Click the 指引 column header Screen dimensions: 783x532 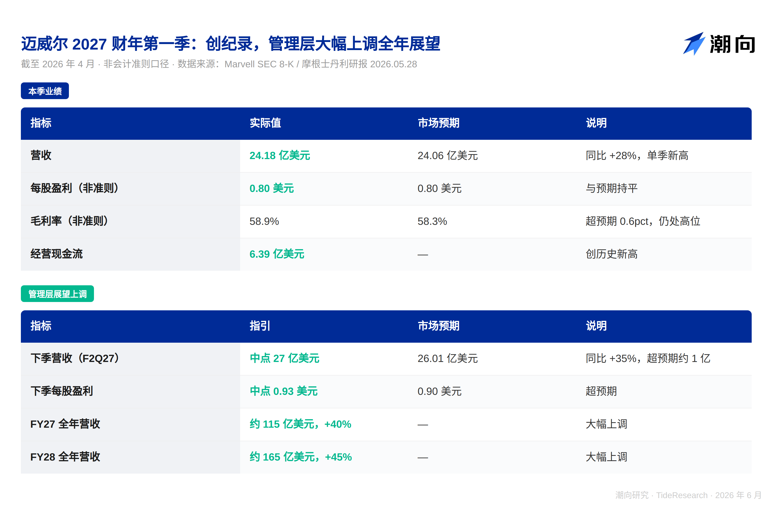[260, 326]
